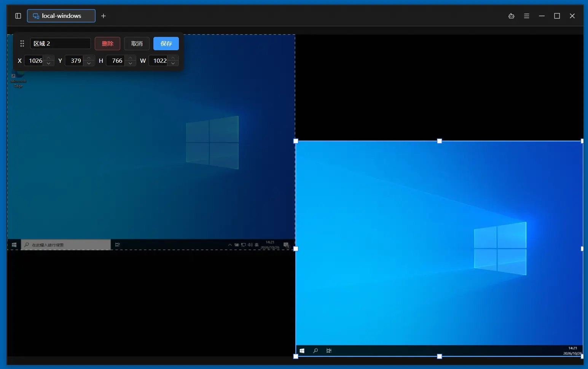Open Start menu on left remote screen
This screenshot has height=369, width=588.
(x=14, y=245)
